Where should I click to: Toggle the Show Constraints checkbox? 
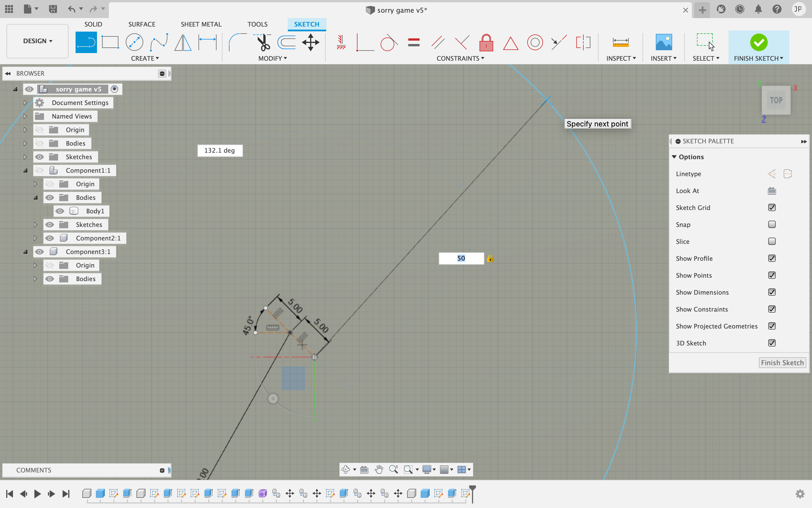click(x=772, y=309)
